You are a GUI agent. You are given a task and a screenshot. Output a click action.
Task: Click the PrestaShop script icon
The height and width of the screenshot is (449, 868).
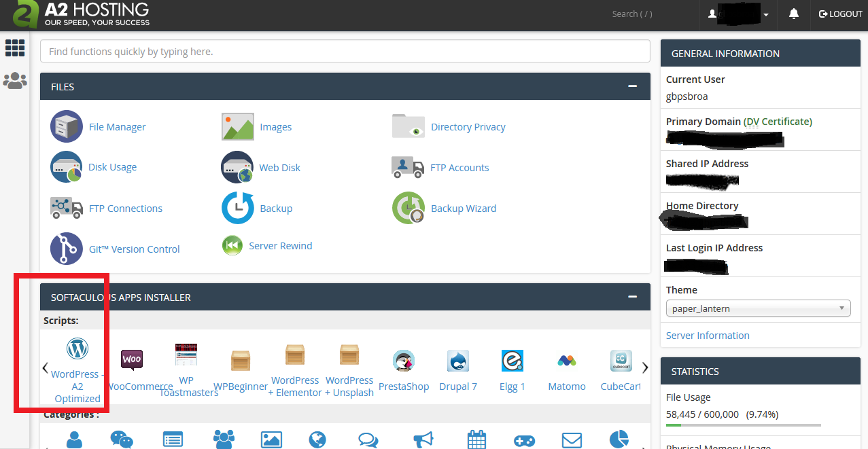404,361
